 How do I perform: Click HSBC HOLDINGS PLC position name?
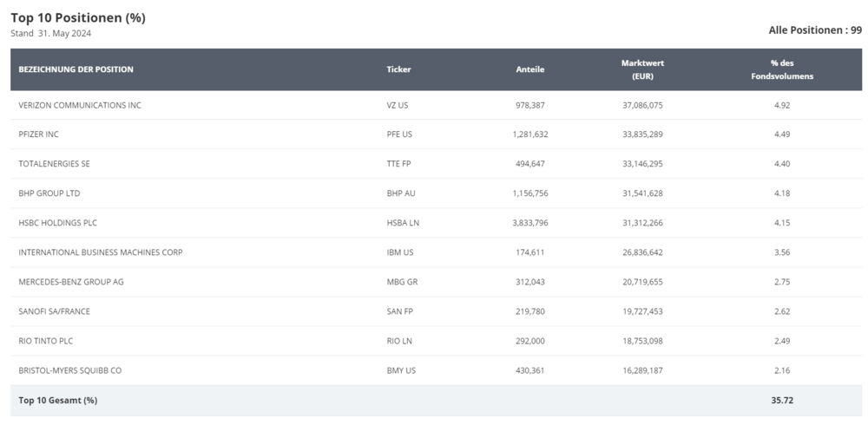coord(58,223)
